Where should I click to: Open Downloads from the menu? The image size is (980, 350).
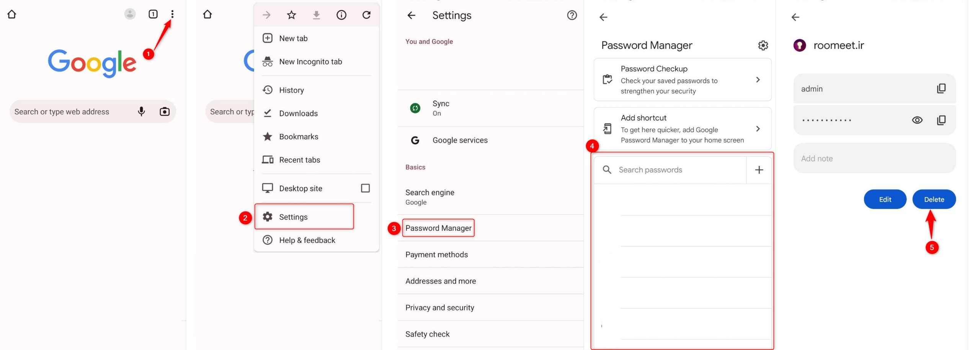316,113
